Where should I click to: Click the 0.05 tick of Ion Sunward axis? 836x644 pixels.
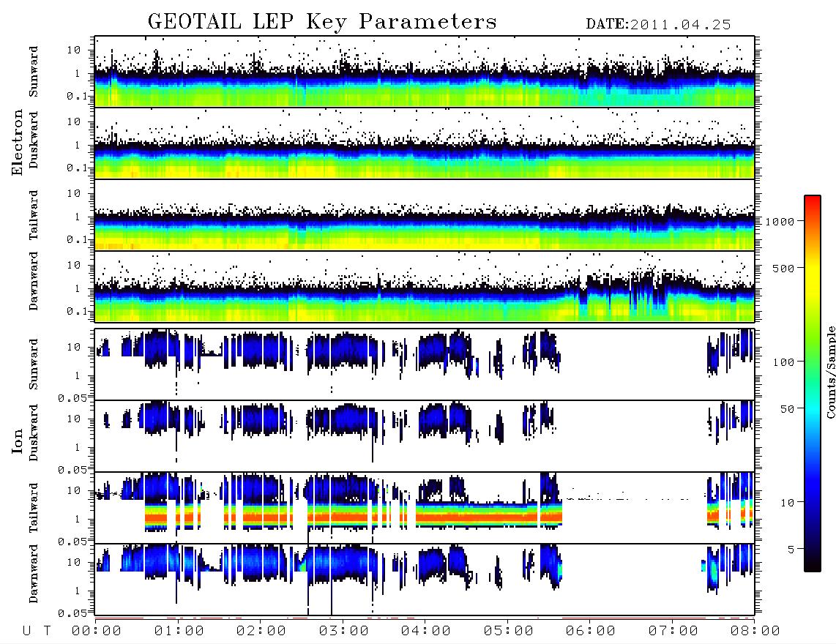(x=72, y=397)
